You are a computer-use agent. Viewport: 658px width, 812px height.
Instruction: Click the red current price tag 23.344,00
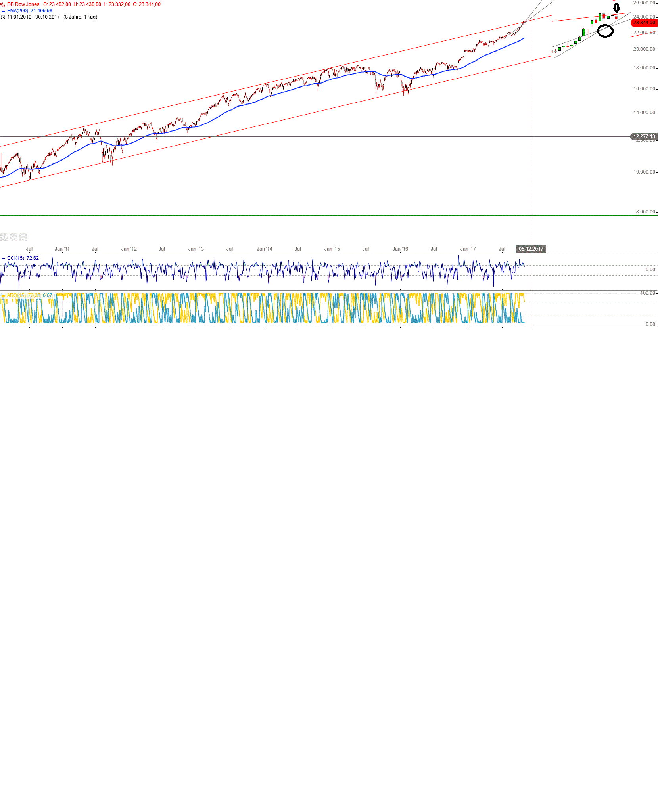(x=644, y=23)
